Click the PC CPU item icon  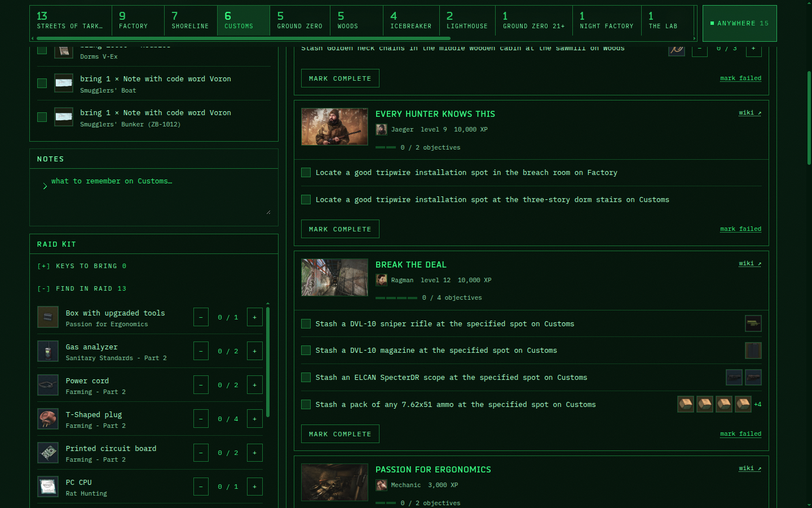(x=48, y=487)
